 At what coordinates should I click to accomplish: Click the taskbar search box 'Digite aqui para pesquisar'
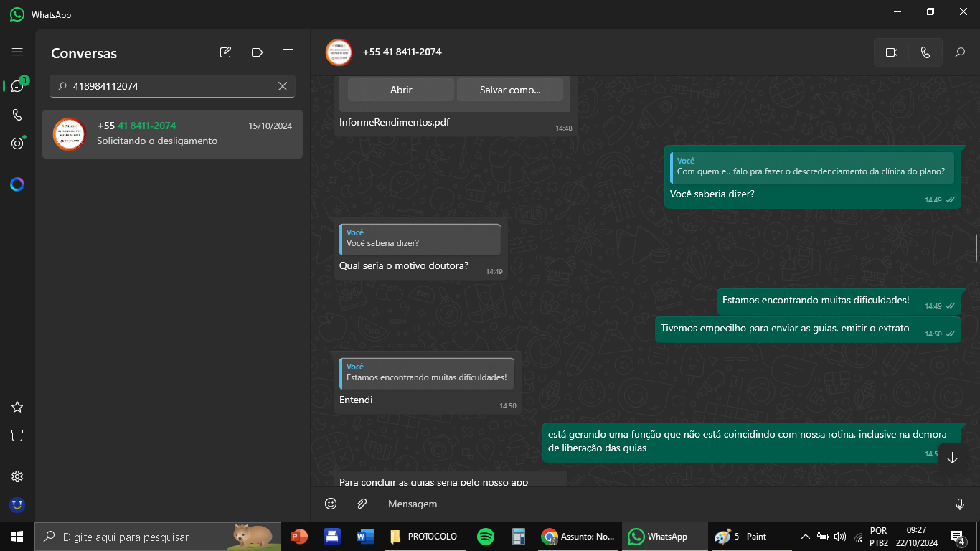(x=158, y=537)
